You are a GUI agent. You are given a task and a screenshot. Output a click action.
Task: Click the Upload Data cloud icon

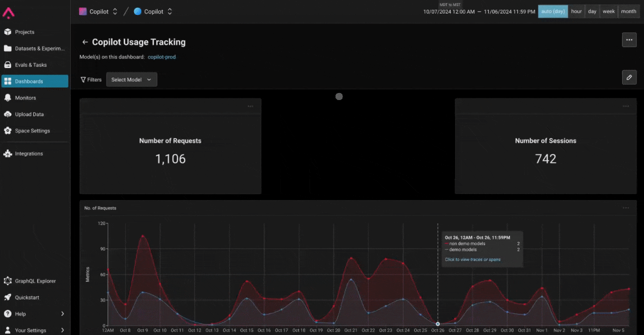(x=7, y=114)
